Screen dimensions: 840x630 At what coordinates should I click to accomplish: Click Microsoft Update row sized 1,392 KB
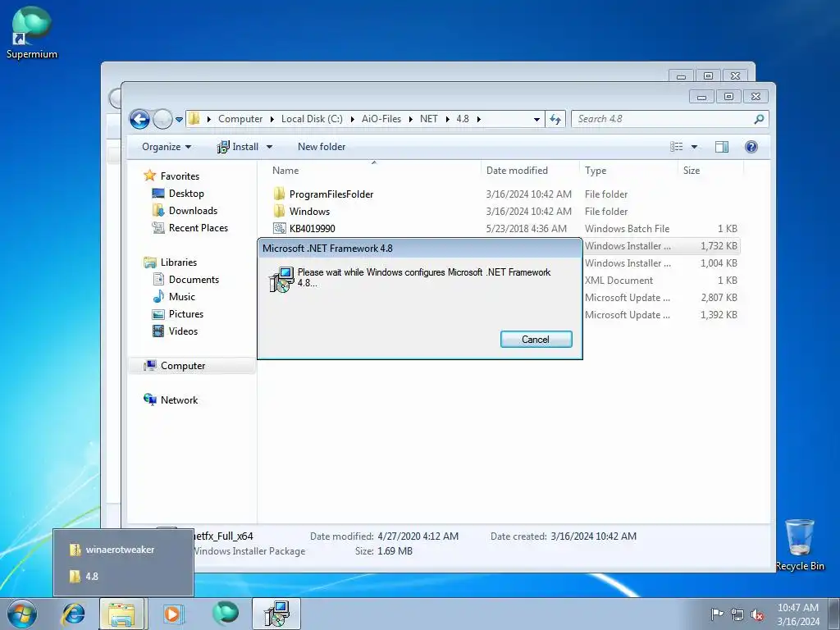click(662, 314)
